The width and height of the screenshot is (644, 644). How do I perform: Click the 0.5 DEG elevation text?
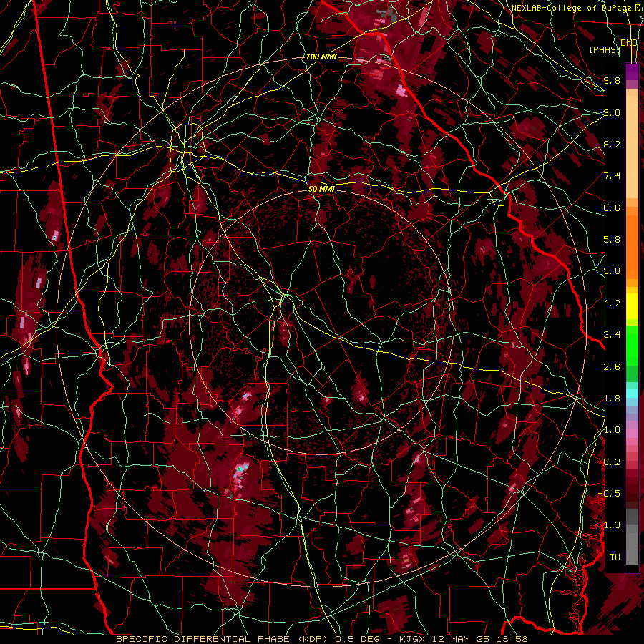(358, 639)
